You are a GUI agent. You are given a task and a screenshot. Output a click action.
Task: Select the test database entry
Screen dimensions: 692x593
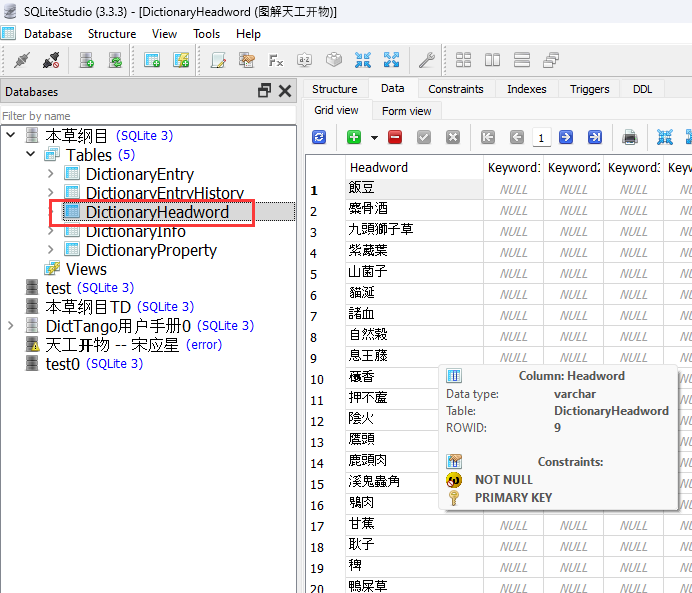pos(58,288)
